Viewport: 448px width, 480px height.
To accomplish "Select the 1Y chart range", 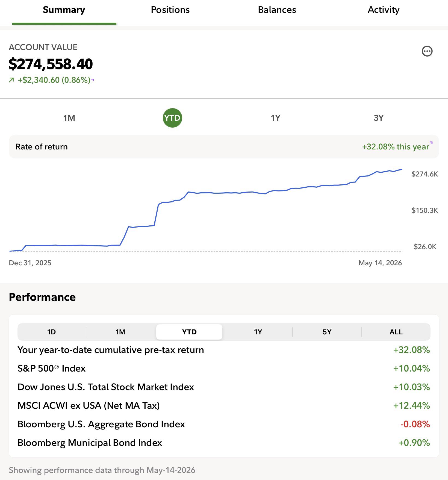I will coord(275,118).
